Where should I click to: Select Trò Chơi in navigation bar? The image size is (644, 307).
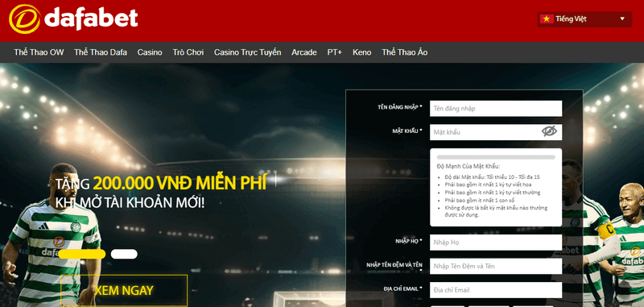coord(188,52)
